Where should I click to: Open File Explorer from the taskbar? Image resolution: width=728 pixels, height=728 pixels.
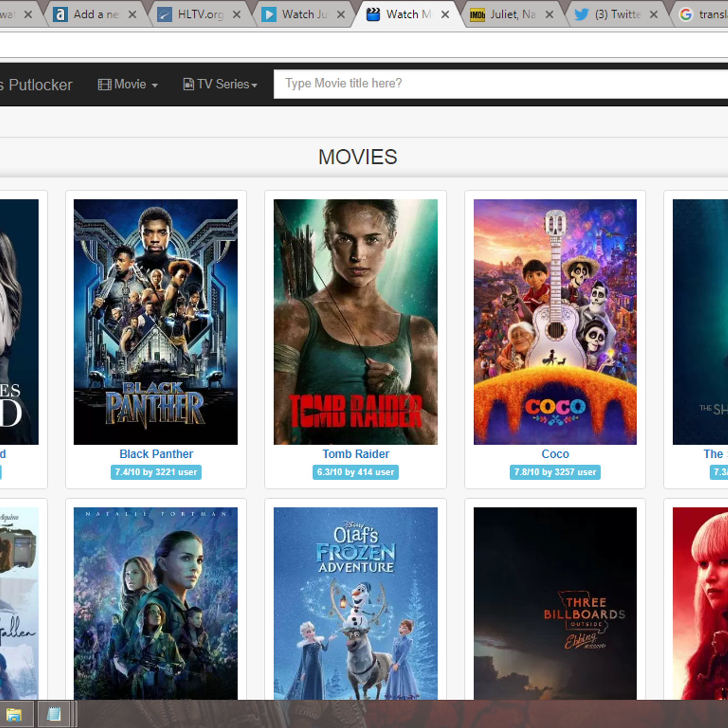click(14, 714)
